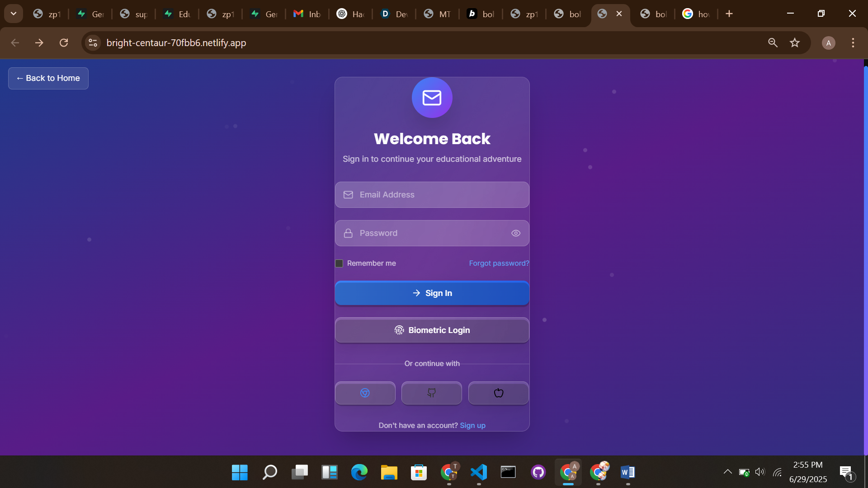
Task: Open the browser zoom magnifier icon
Action: (773, 43)
